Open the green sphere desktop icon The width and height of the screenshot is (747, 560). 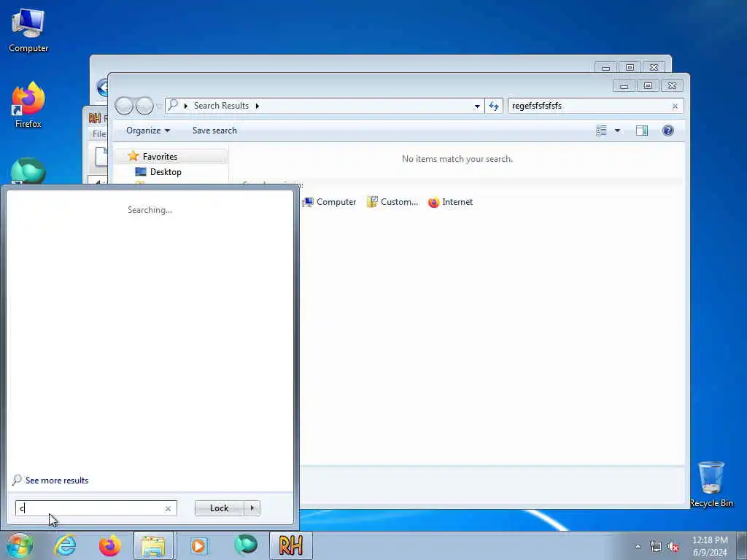point(28,171)
